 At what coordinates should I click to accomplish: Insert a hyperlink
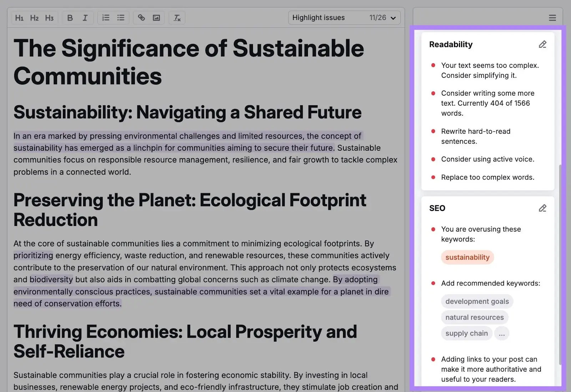click(x=141, y=17)
